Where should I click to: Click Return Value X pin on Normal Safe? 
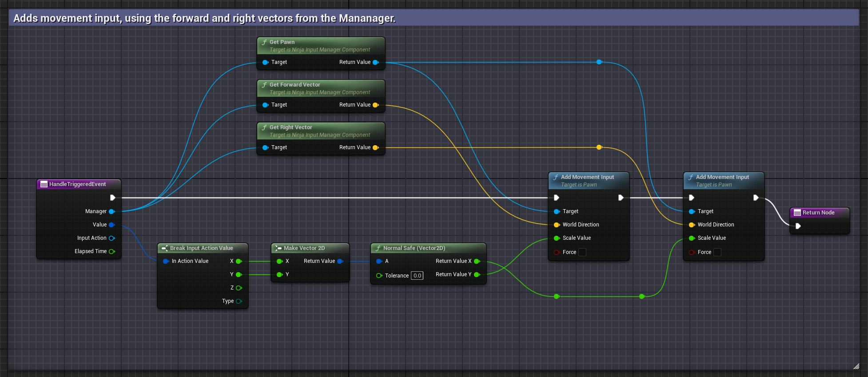(477, 261)
